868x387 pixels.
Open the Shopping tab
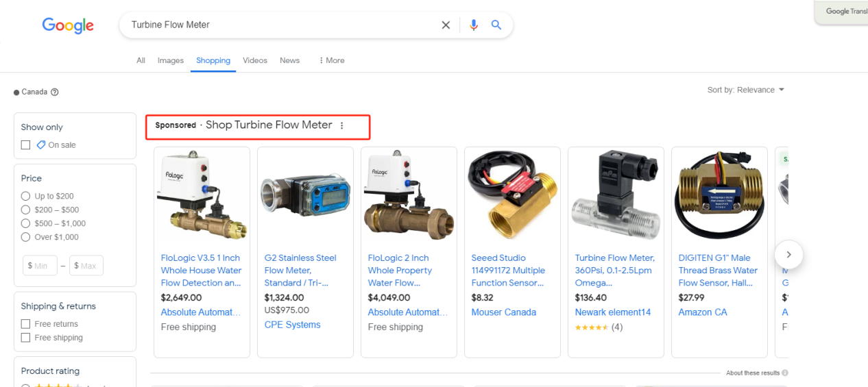(x=213, y=60)
